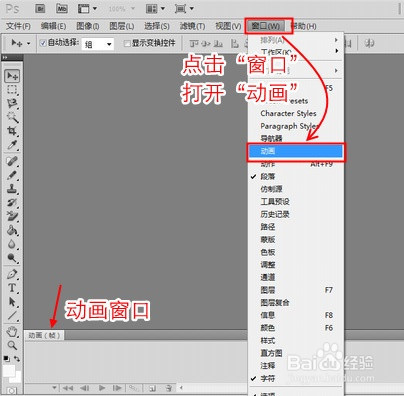The width and height of the screenshot is (404, 396).
Task: Toggle Quick Mask mode icon
Action: pyautogui.click(x=12, y=390)
